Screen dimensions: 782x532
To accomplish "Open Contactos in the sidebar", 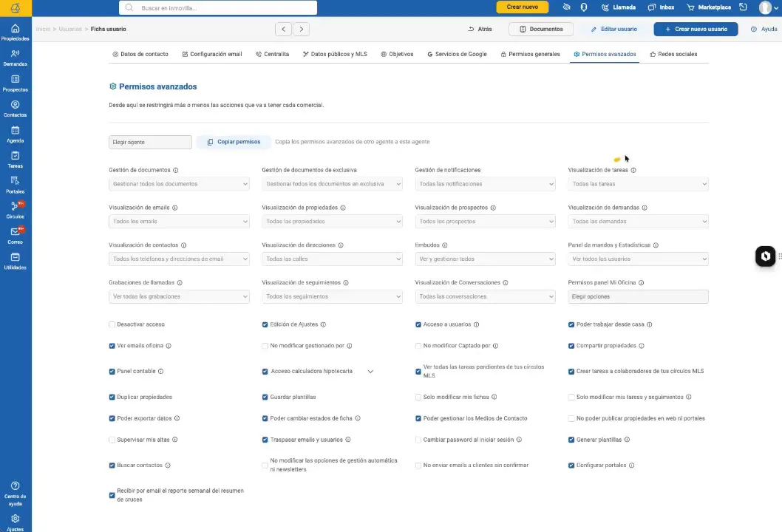I will (x=16, y=109).
